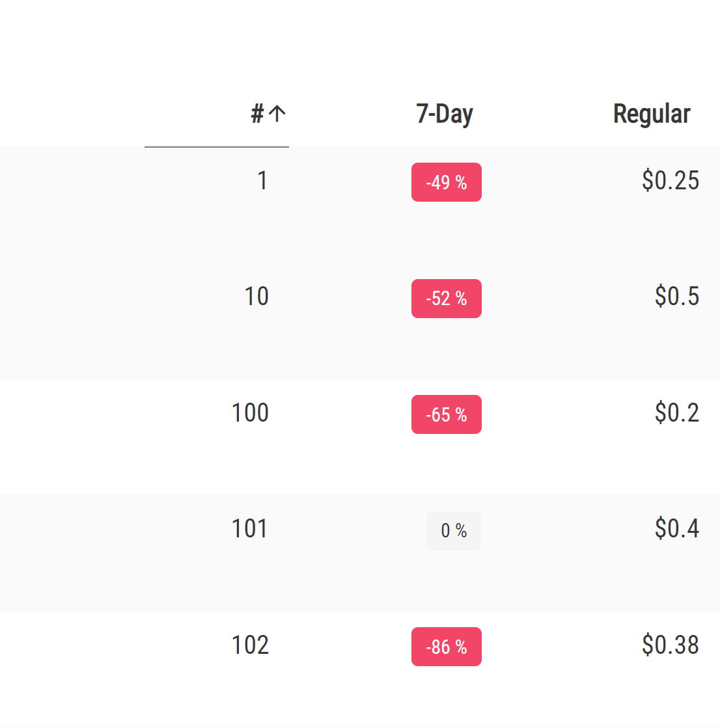
Task: Open item number 102
Action: (251, 645)
